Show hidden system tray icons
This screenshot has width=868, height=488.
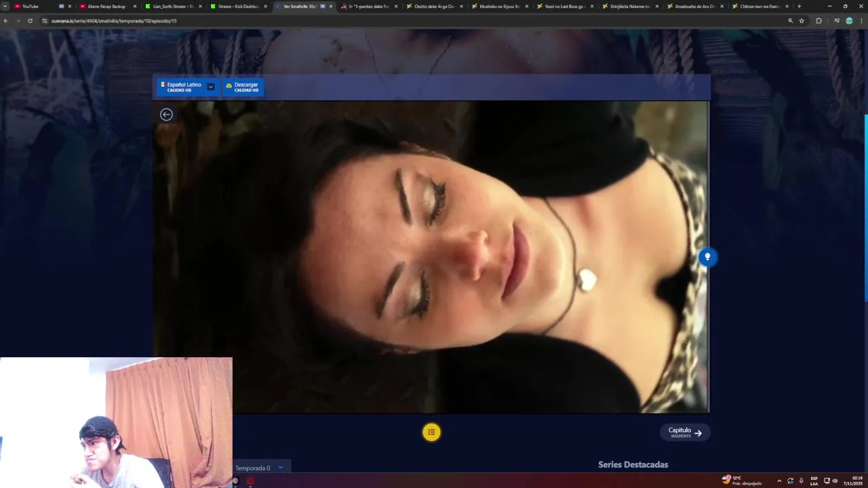pyautogui.click(x=778, y=481)
